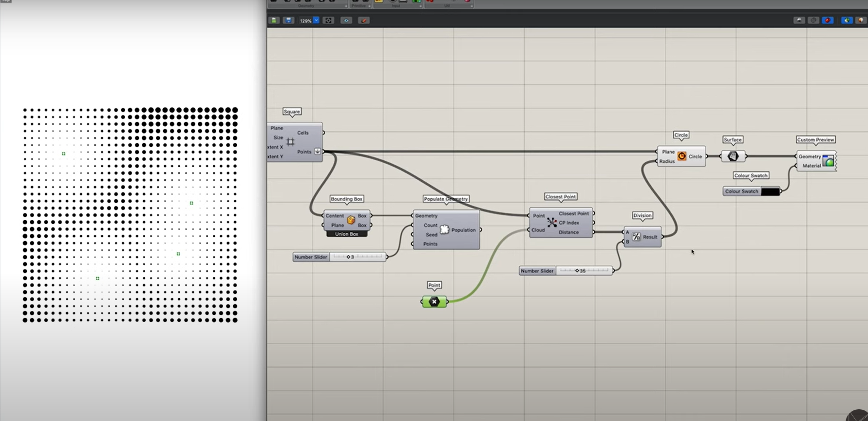Click the Division component's divide icon
Screen dimensions: 868x421
click(636, 237)
